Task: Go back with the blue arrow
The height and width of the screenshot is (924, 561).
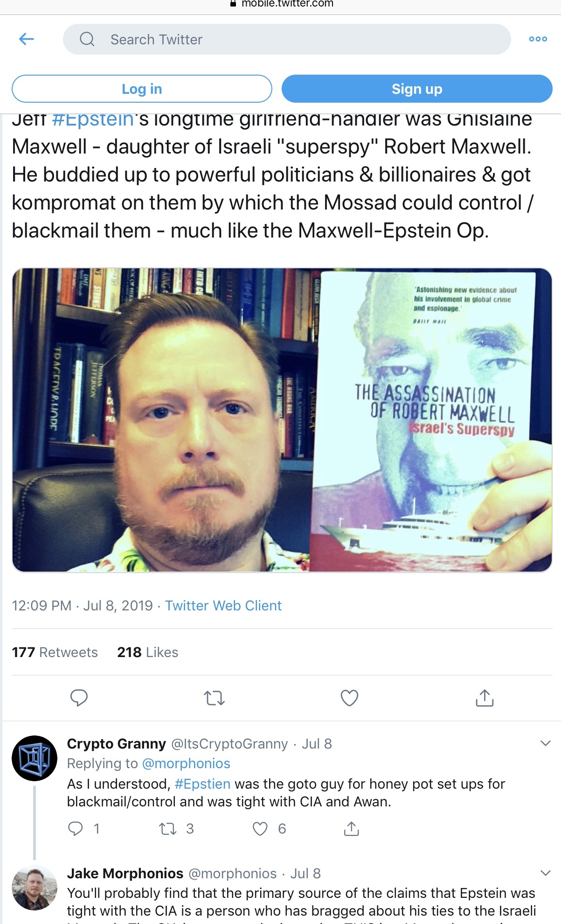Action: (x=27, y=39)
